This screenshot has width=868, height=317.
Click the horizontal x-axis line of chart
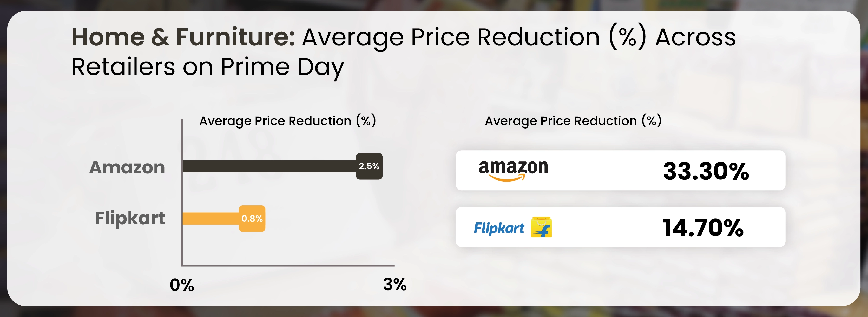(288, 266)
